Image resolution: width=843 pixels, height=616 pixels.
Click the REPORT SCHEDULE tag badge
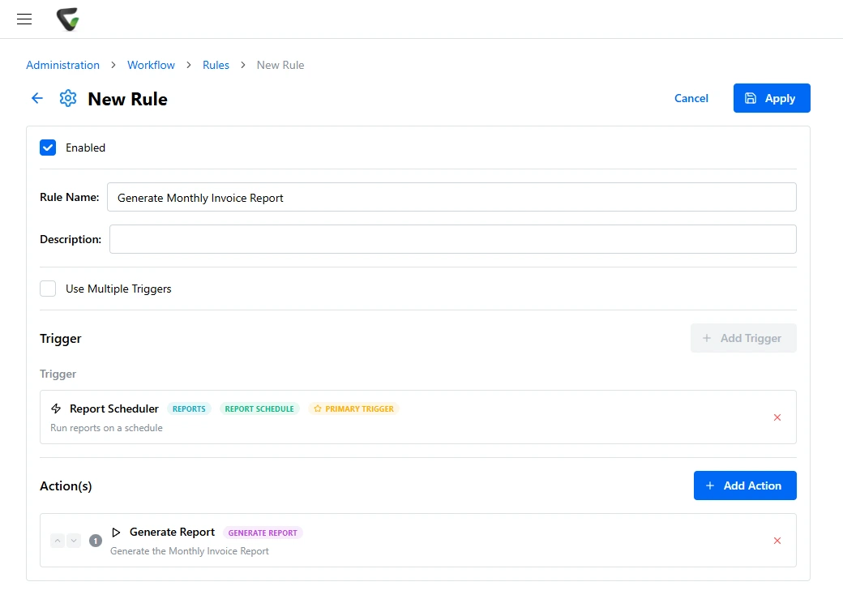pos(259,409)
